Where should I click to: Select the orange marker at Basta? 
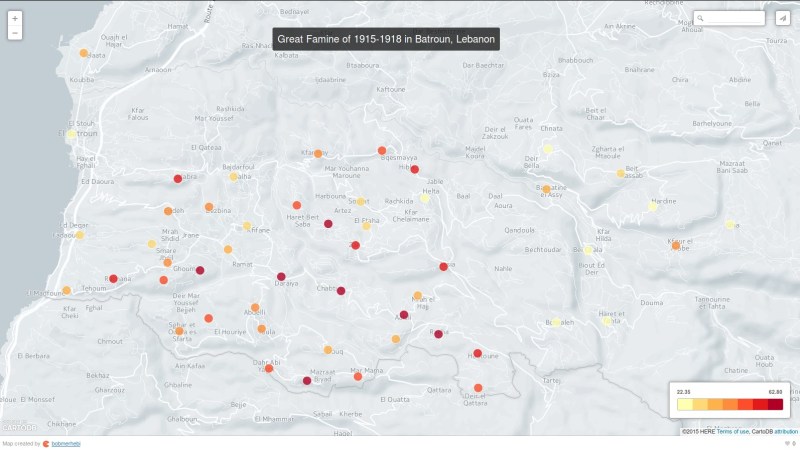point(84,53)
